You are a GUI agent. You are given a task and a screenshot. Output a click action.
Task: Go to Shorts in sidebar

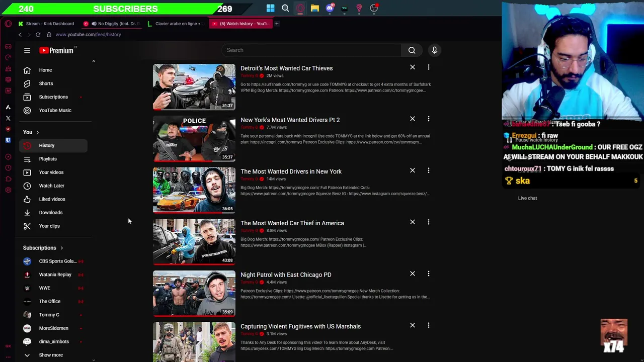(x=53, y=83)
